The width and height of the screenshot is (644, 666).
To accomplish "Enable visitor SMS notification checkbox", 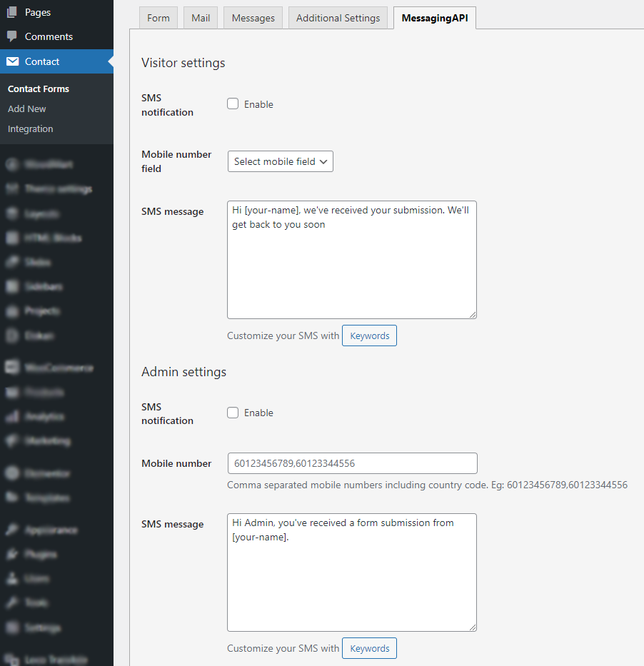I will pyautogui.click(x=233, y=104).
